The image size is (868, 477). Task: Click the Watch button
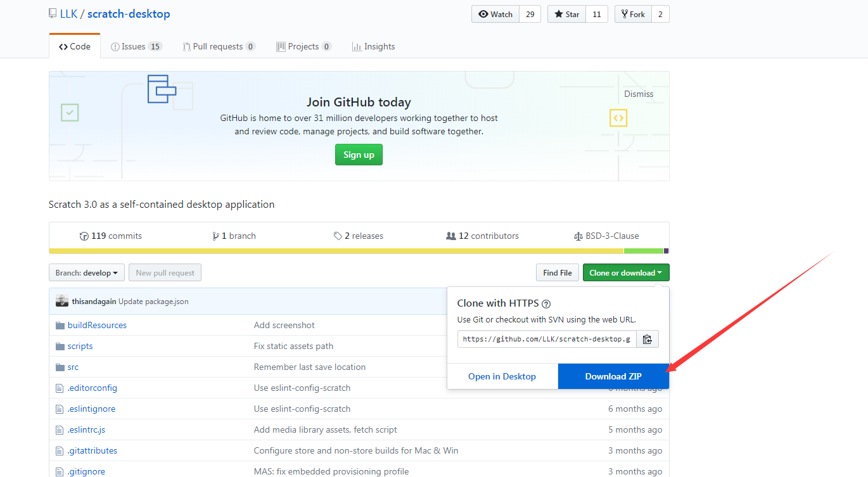(495, 14)
